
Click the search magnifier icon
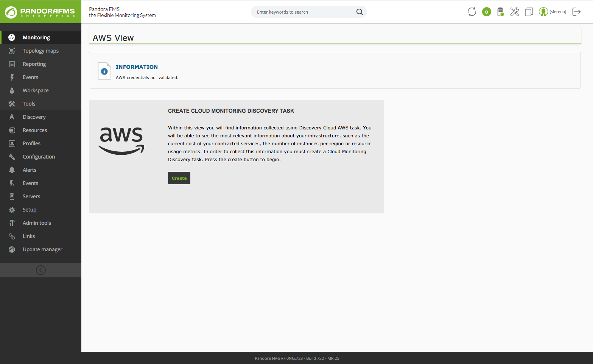coord(360,12)
